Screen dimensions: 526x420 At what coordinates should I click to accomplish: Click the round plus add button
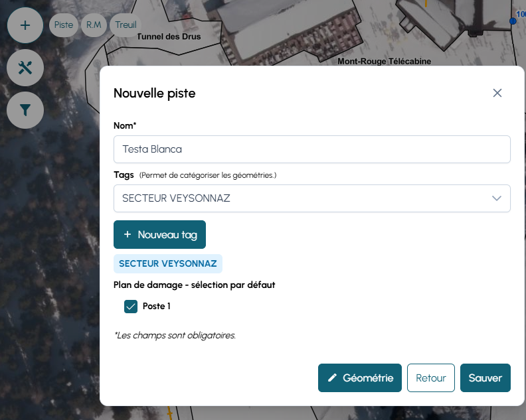click(x=25, y=26)
